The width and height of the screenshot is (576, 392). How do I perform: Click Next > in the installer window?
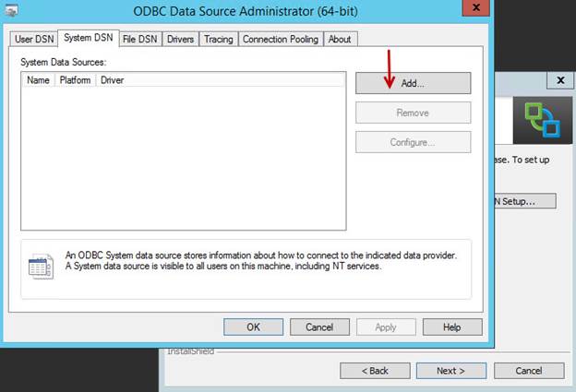tap(451, 371)
